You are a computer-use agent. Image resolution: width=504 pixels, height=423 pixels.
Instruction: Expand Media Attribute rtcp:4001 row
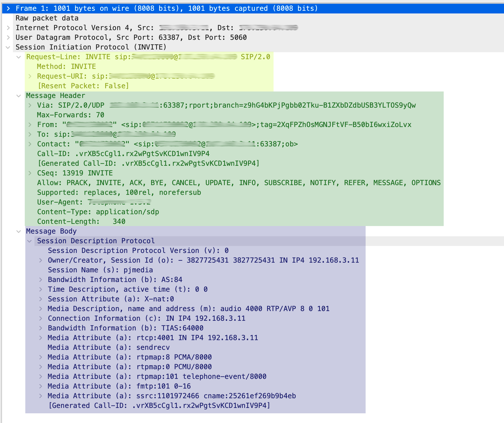41,338
